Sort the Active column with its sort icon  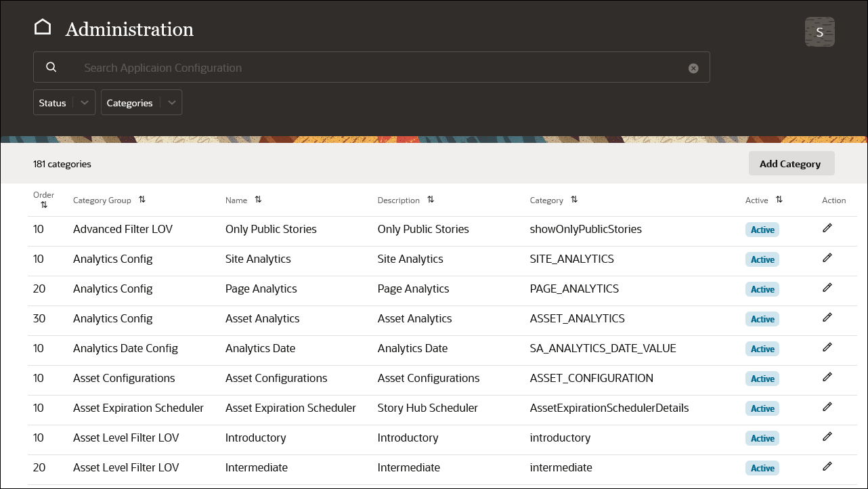click(x=779, y=200)
